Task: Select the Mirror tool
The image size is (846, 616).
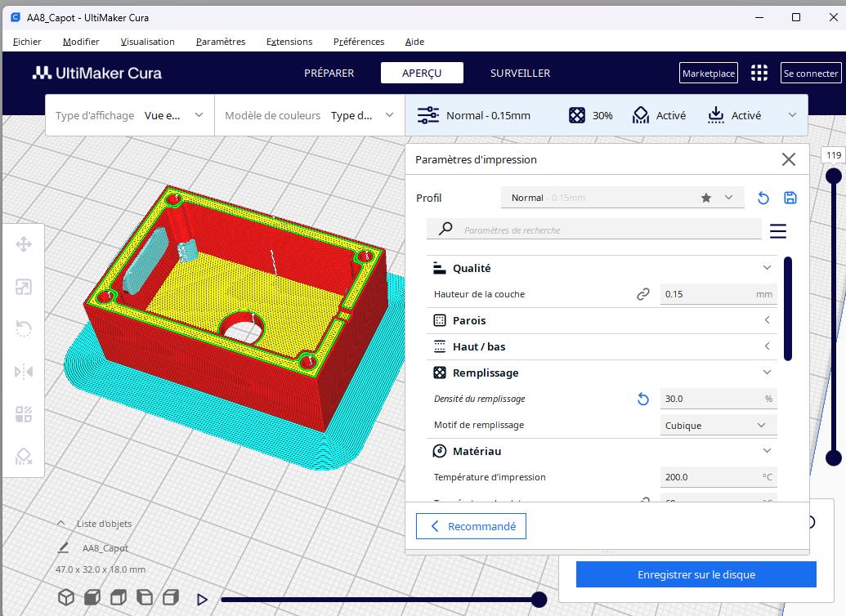Action: pyautogui.click(x=24, y=372)
